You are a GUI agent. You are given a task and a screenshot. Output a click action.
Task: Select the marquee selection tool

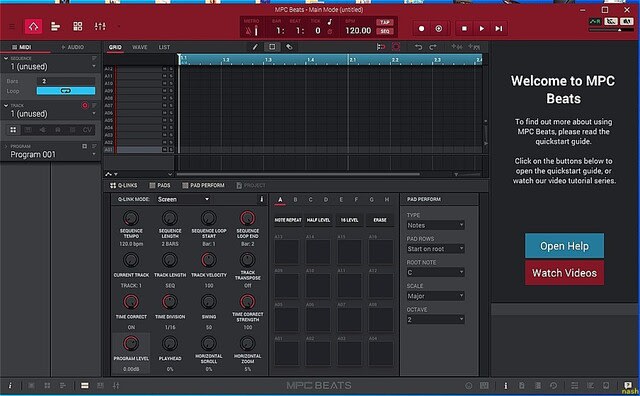272,47
